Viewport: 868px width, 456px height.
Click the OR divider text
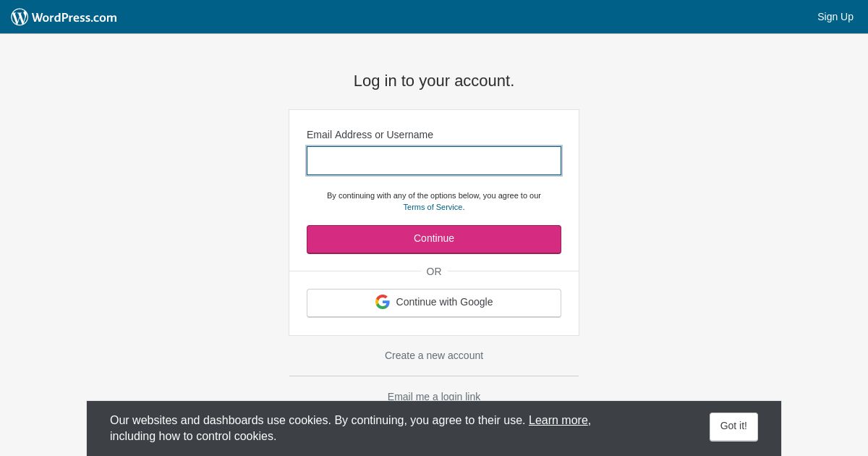434,271
